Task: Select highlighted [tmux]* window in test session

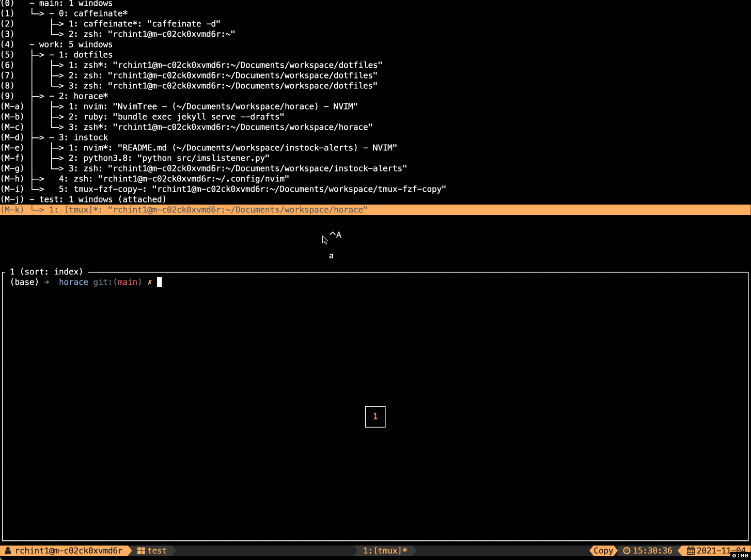Action: coord(375,210)
